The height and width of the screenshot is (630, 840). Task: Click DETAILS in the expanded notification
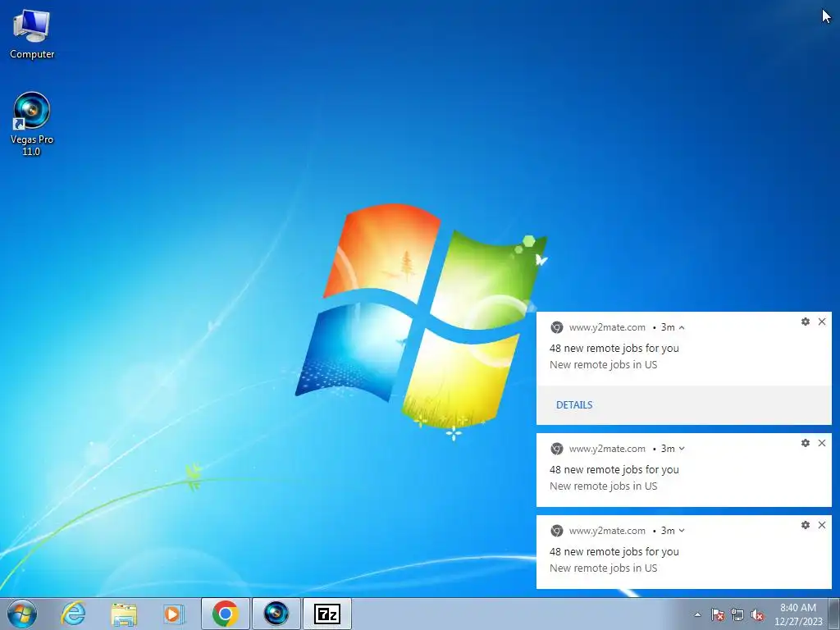pos(574,405)
